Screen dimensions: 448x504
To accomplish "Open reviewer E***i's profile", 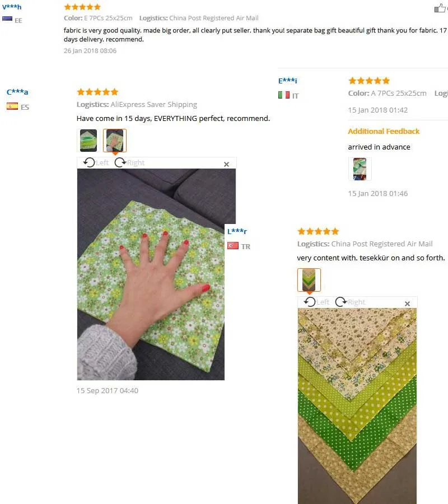I will point(288,81).
